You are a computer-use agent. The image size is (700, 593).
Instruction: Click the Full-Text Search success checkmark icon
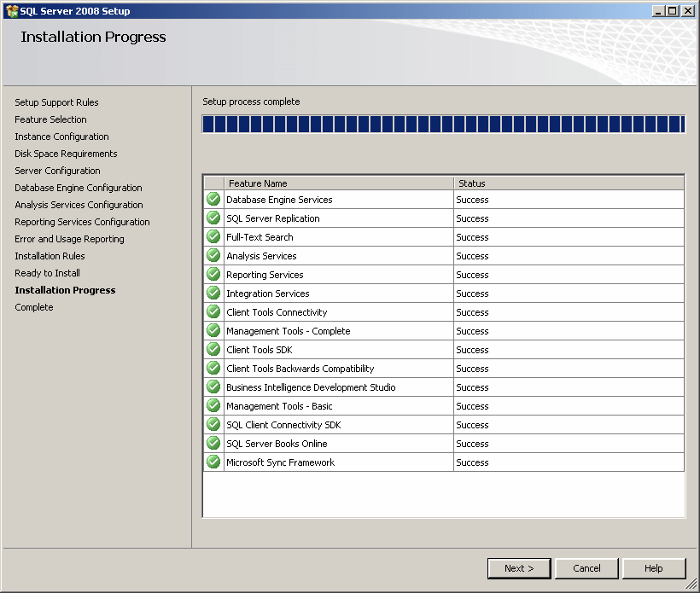[213, 236]
